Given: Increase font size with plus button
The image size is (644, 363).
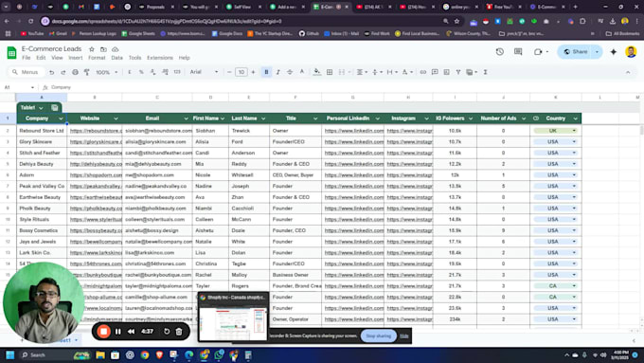Looking at the screenshot, I should (x=253, y=72).
